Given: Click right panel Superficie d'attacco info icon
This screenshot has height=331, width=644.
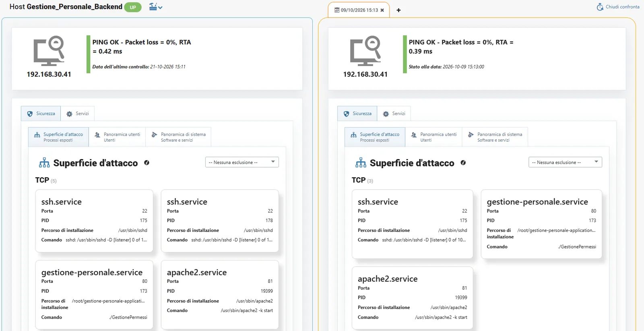Looking at the screenshot, I should [x=463, y=163].
